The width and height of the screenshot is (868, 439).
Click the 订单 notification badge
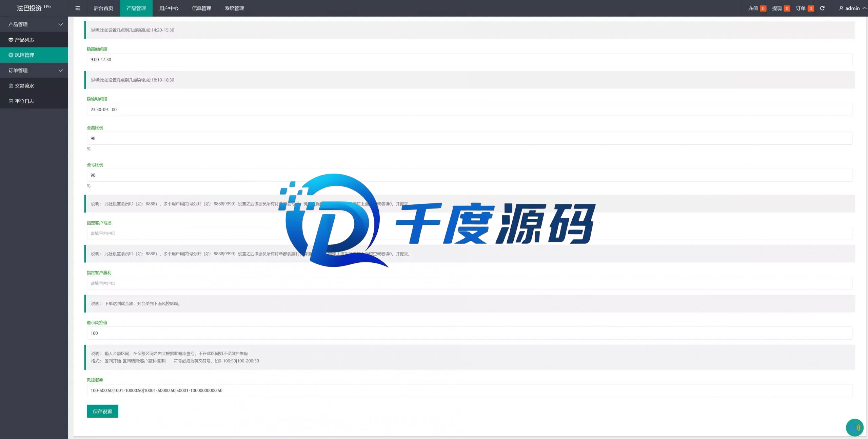point(811,8)
